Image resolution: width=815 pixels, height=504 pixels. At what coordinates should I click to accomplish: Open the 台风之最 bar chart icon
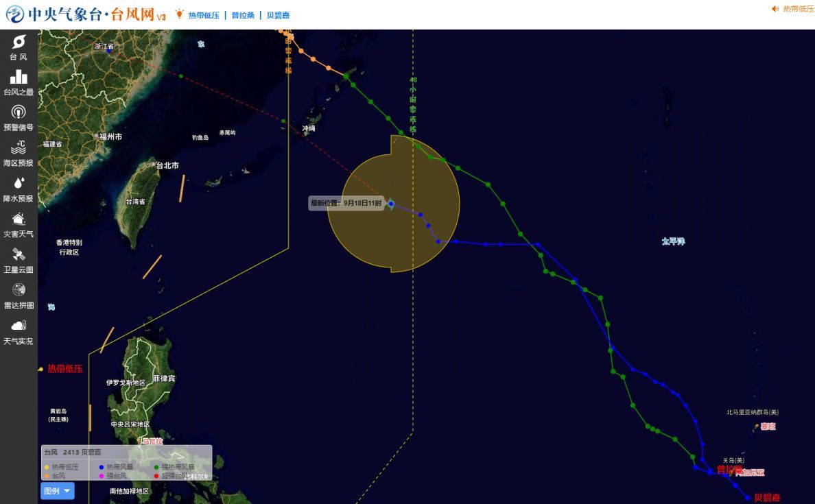pos(19,77)
